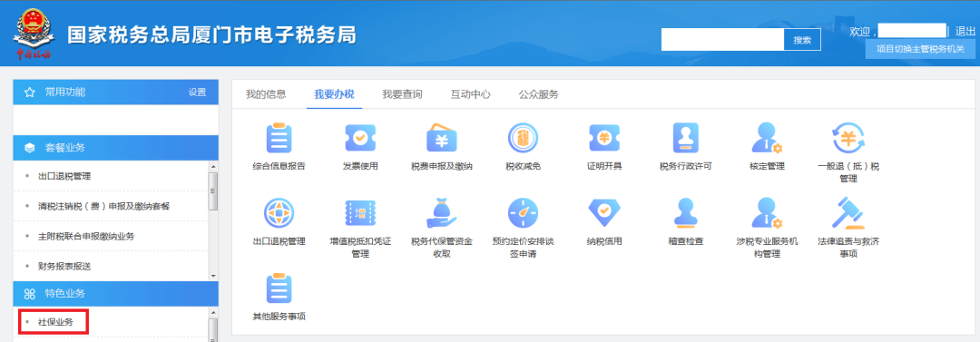The height and width of the screenshot is (342, 980).
Task: Click 项目切换主管税务机关 button
Action: (921, 49)
